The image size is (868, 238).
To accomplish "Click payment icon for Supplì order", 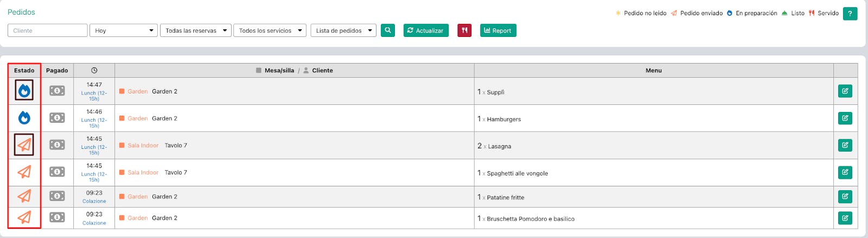I will pyautogui.click(x=57, y=91).
